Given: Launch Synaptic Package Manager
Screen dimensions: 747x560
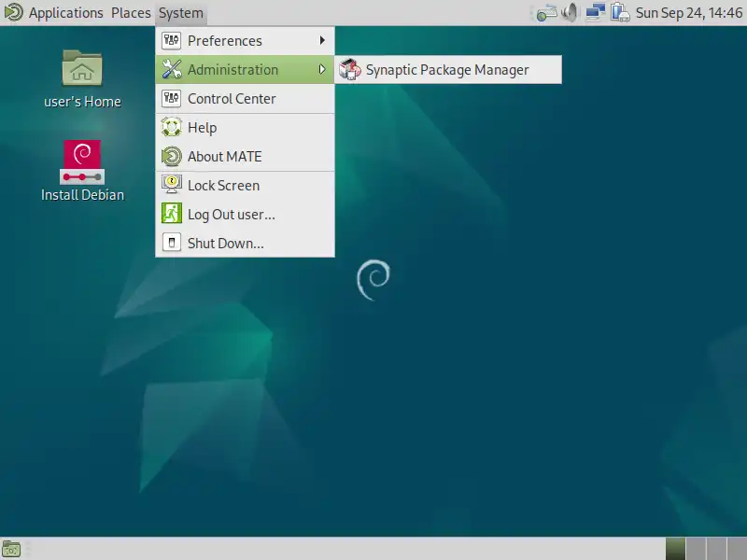Looking at the screenshot, I should [x=448, y=70].
